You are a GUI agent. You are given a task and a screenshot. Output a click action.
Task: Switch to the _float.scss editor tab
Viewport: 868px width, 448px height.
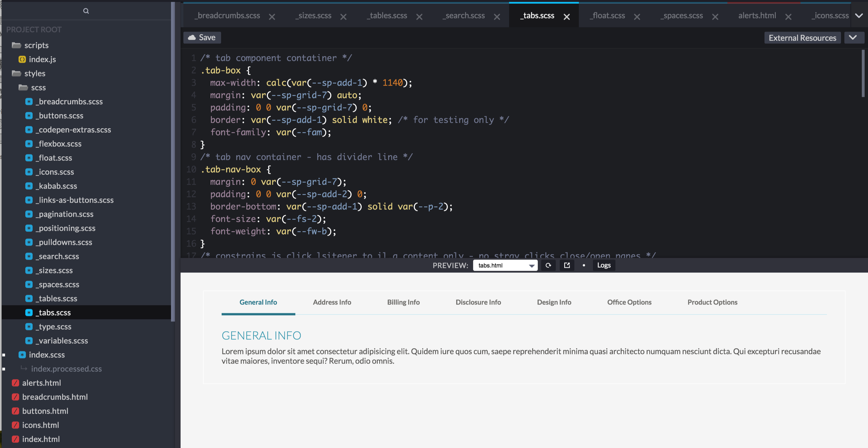[608, 16]
